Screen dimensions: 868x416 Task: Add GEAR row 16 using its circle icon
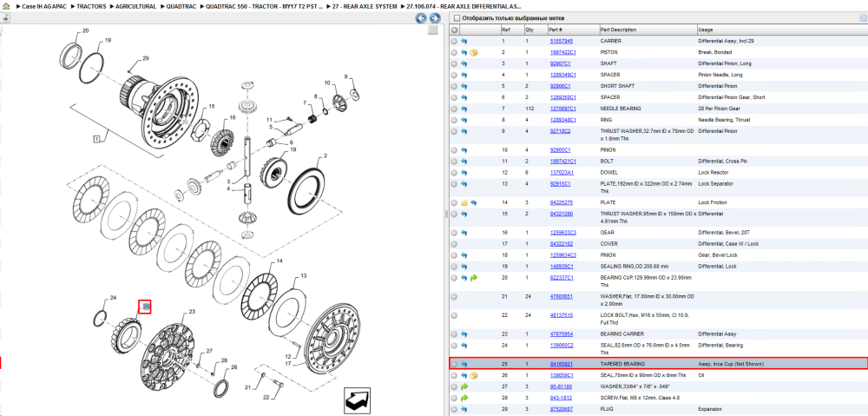pyautogui.click(x=454, y=233)
